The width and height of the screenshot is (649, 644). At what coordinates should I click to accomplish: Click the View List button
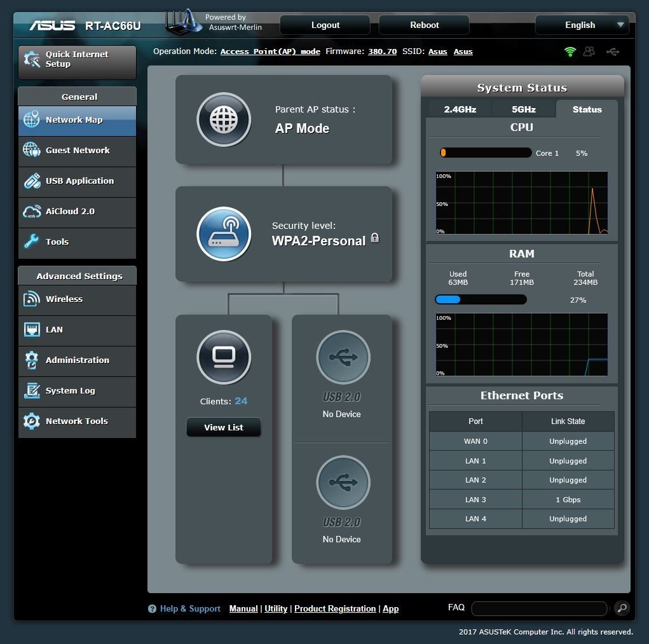point(224,427)
